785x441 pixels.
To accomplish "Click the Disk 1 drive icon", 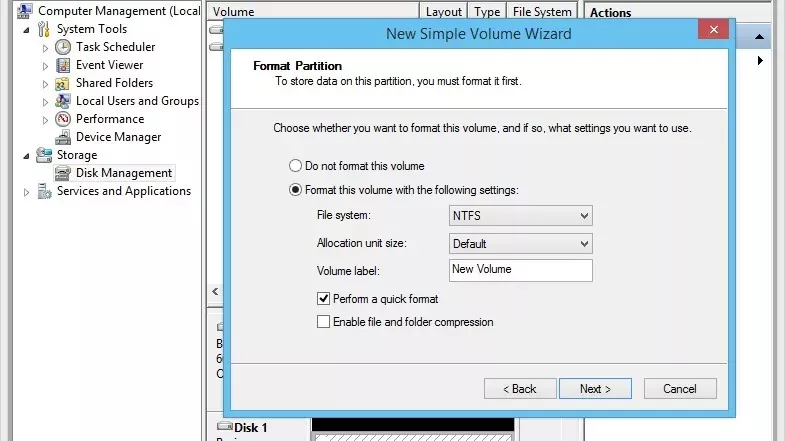I will pyautogui.click(x=225, y=426).
